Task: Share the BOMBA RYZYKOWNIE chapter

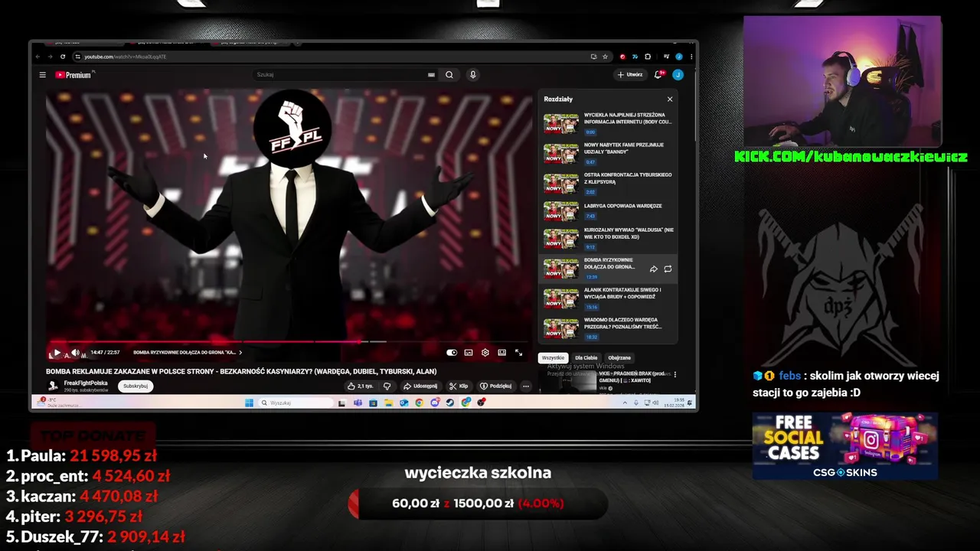Action: 654,269
